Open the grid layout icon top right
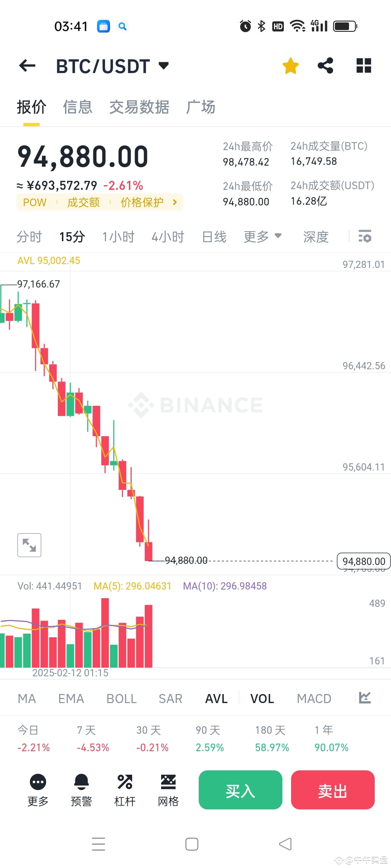Image resolution: width=391 pixels, height=868 pixels. pyautogui.click(x=363, y=65)
